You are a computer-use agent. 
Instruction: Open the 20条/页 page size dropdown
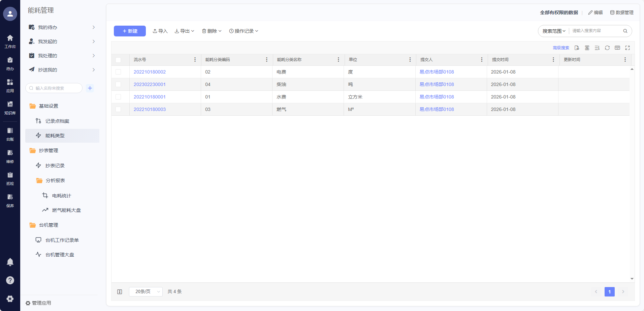(146, 291)
